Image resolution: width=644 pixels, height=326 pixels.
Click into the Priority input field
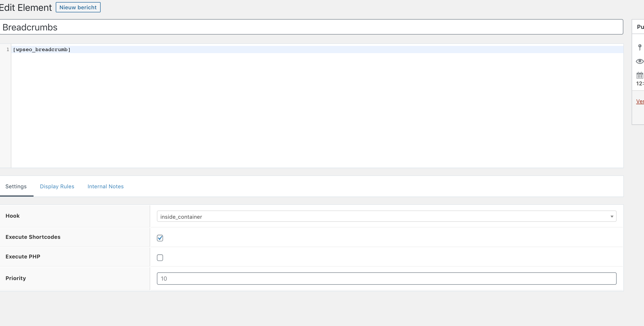(x=386, y=279)
